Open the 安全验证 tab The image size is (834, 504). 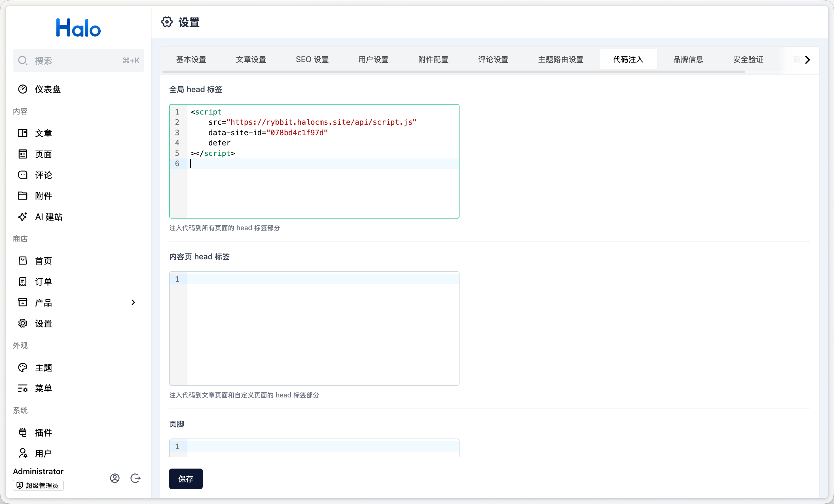pyautogui.click(x=748, y=60)
